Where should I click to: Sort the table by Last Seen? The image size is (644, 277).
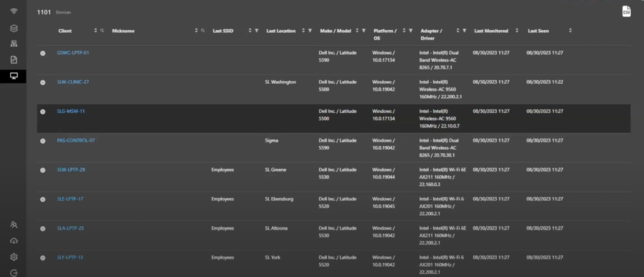tap(570, 31)
